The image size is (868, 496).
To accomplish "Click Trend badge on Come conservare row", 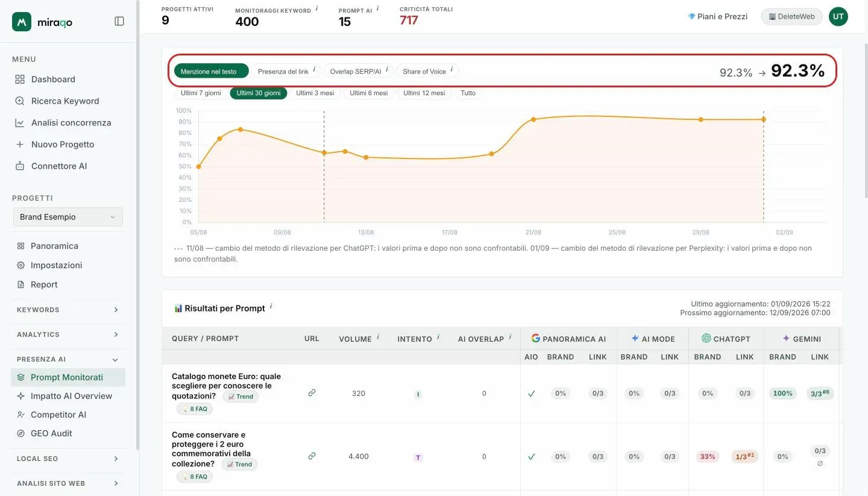I will coord(239,465).
